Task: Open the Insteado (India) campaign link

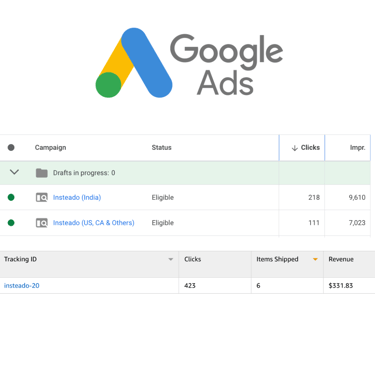Action: click(x=77, y=197)
